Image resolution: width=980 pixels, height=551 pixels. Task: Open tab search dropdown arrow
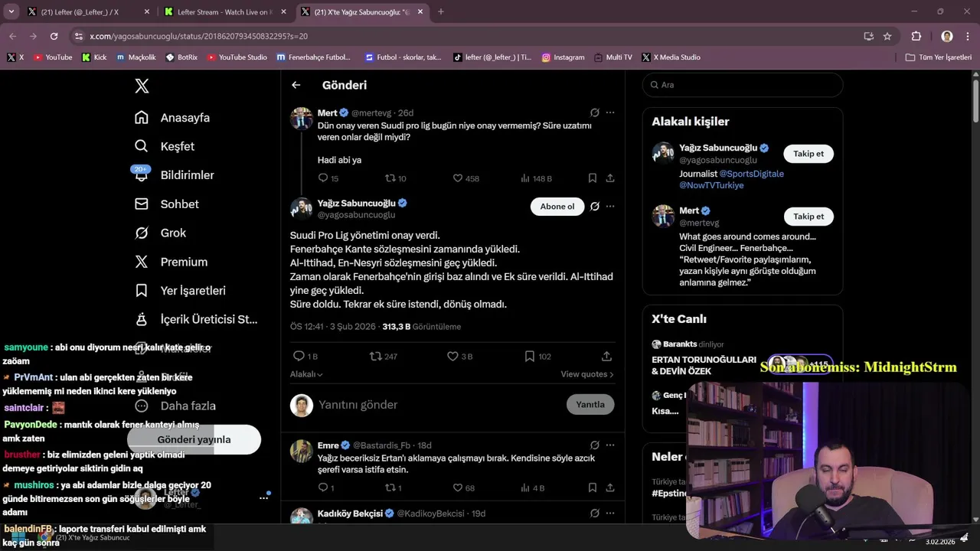click(11, 11)
